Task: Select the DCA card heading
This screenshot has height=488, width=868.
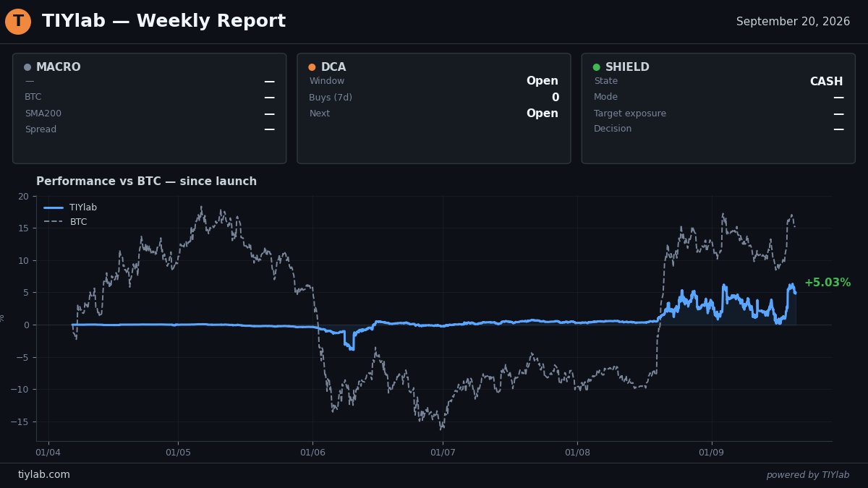Action: point(333,67)
